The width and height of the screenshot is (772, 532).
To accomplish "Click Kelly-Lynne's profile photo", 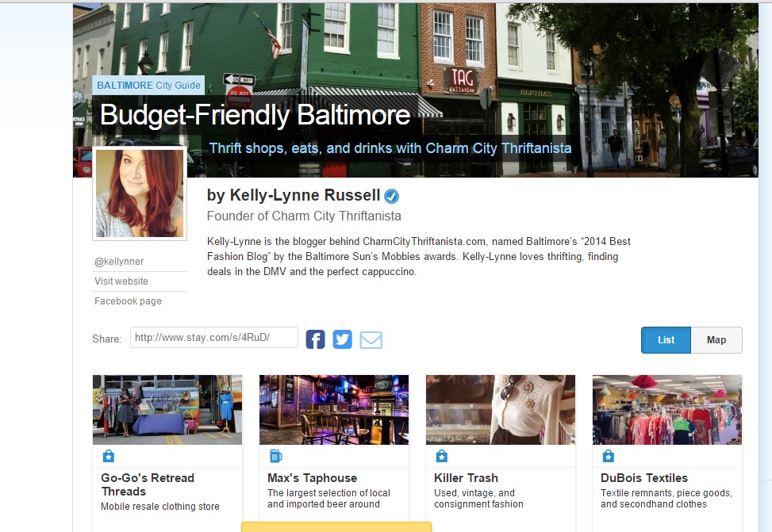I will click(x=140, y=193).
